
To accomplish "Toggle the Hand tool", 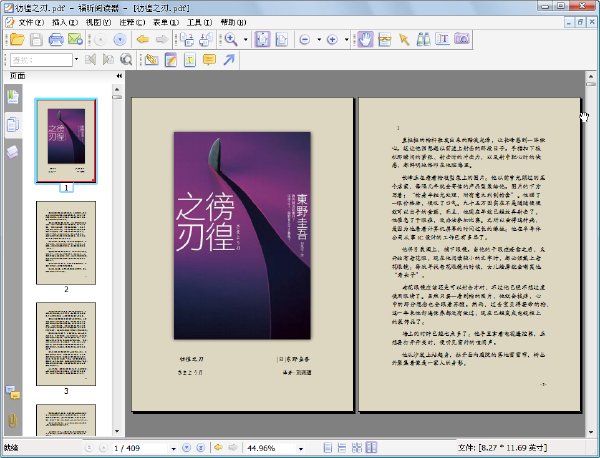I will click(x=365, y=39).
